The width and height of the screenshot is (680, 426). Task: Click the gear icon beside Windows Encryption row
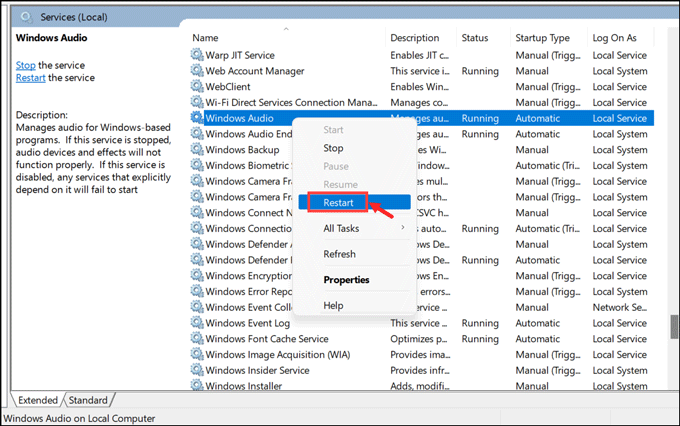[197, 275]
